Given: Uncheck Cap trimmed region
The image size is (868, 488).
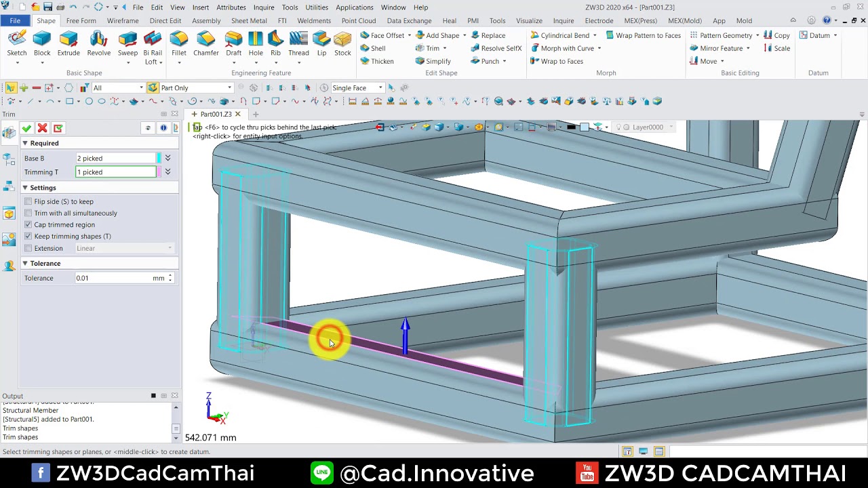Looking at the screenshot, I should (x=28, y=224).
